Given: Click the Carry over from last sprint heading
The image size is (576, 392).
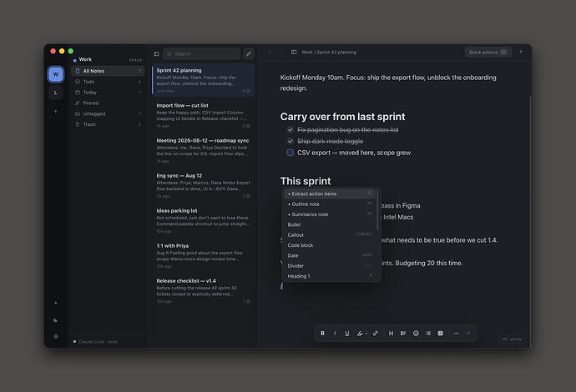Looking at the screenshot, I should tap(342, 117).
